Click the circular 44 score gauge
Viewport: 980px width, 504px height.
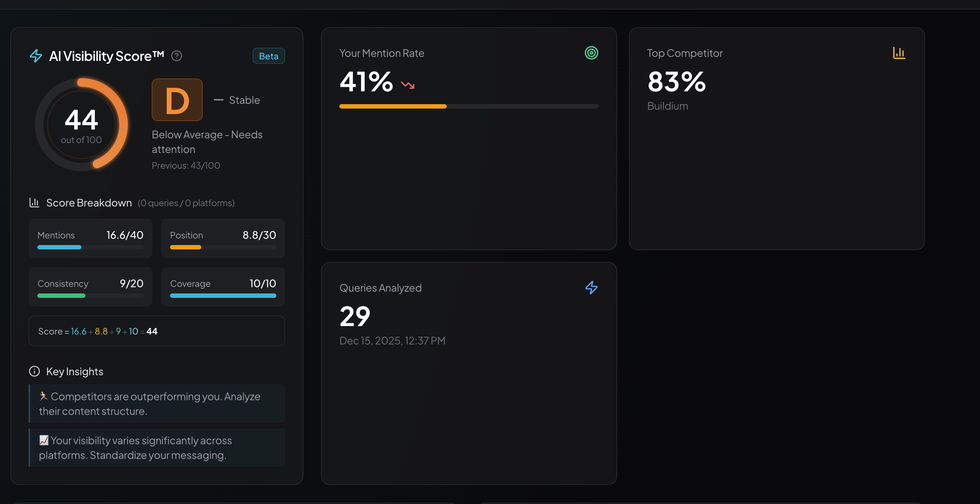pos(81,124)
